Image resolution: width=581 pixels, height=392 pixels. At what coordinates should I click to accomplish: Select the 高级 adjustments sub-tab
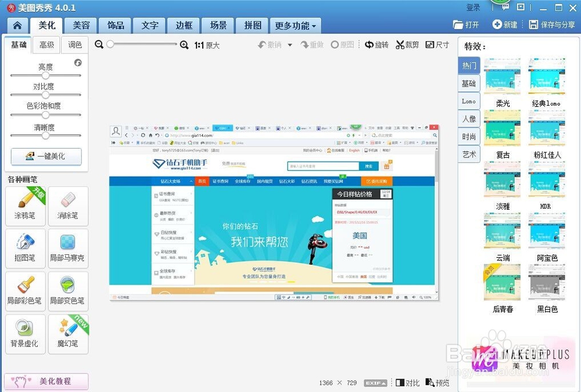click(46, 45)
